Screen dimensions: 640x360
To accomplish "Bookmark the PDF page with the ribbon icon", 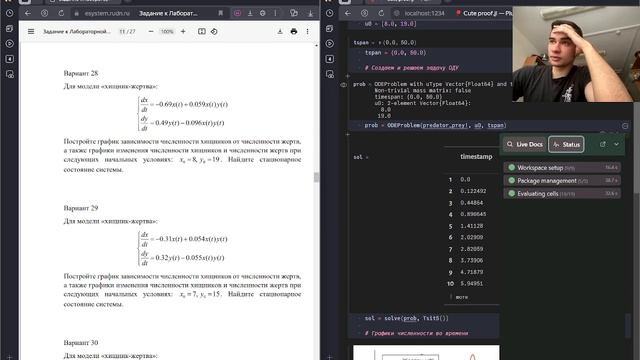I will [x=220, y=13].
